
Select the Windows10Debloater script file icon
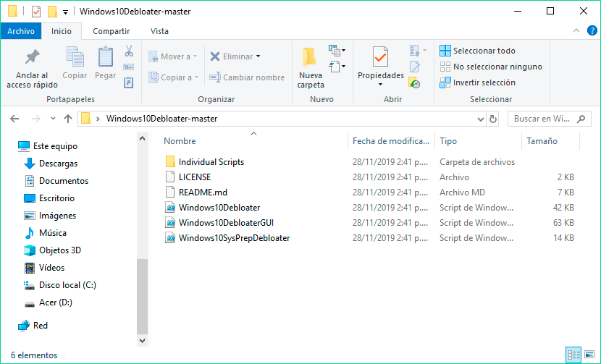[170, 207]
